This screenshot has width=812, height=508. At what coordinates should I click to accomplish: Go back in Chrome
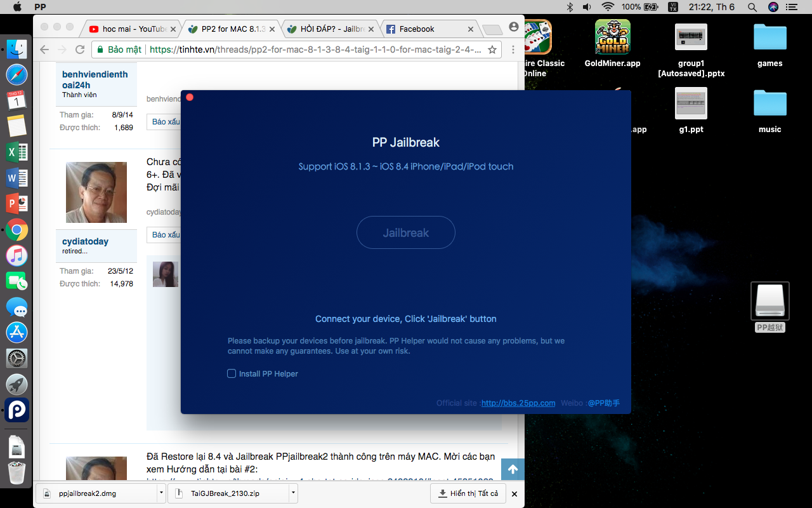coord(44,50)
